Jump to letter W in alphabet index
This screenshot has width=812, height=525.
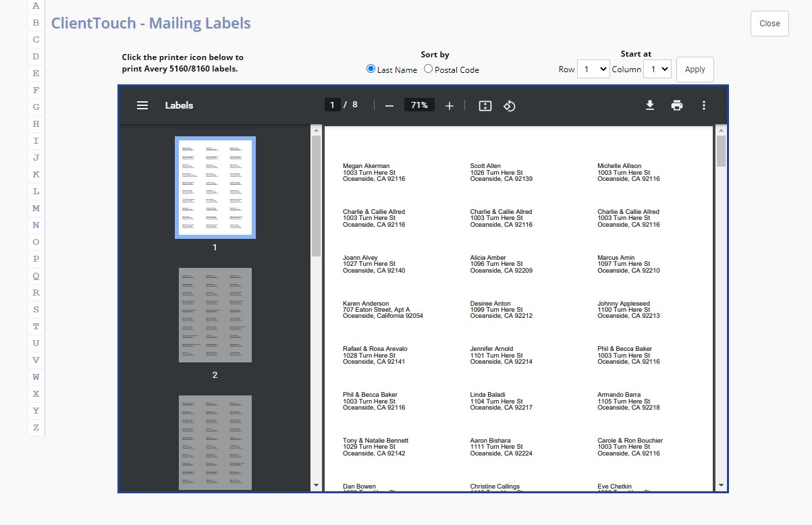point(36,377)
